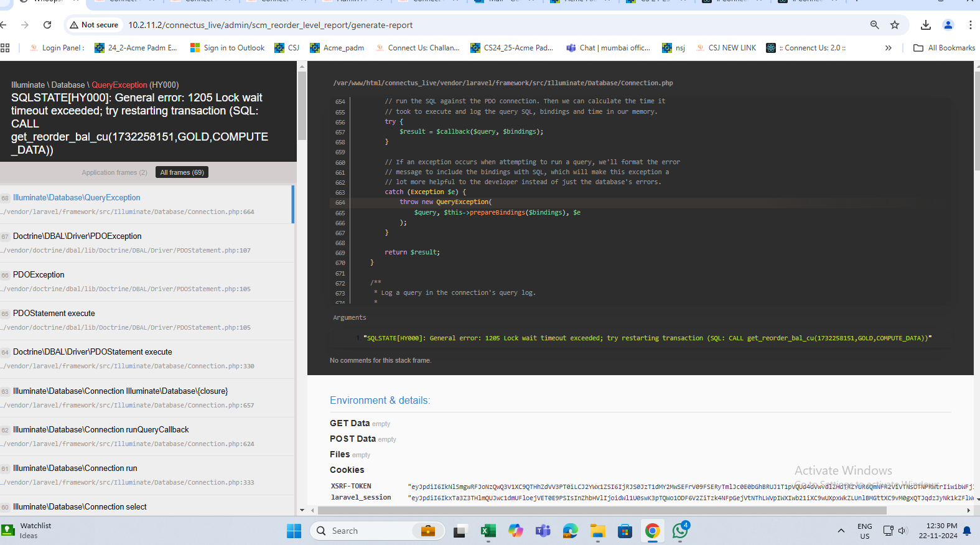Show hidden system tray icons
This screenshot has width=980, height=545.
(841, 531)
